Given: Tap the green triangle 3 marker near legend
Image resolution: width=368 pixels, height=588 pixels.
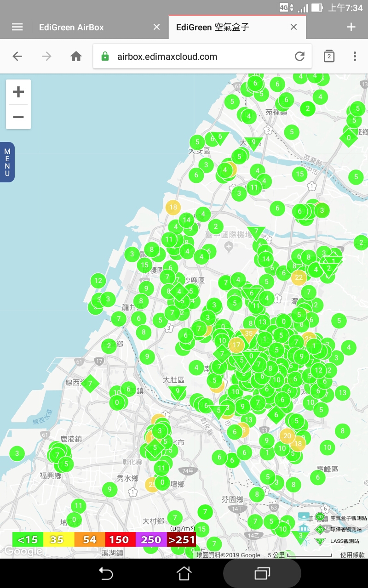Looking at the screenshot, I should click(300, 536).
